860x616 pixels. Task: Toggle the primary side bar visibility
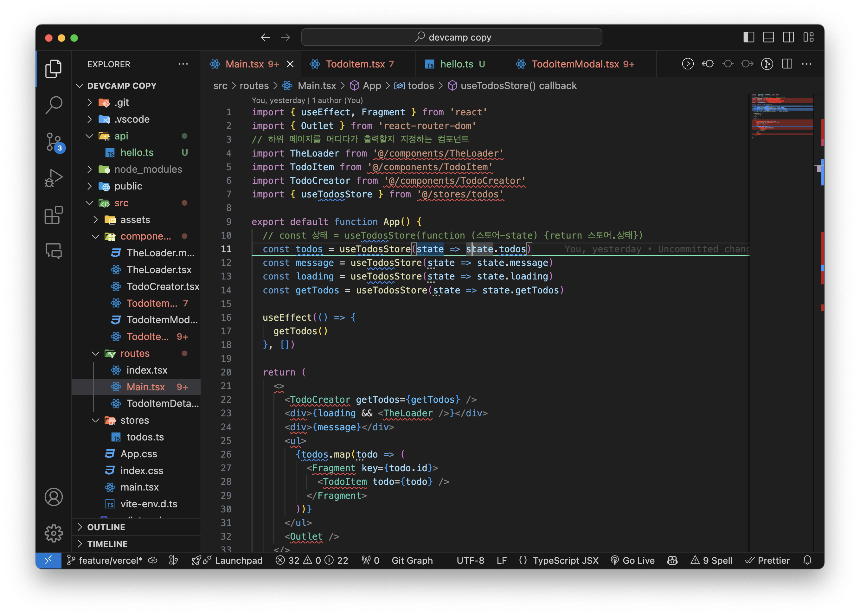(748, 37)
